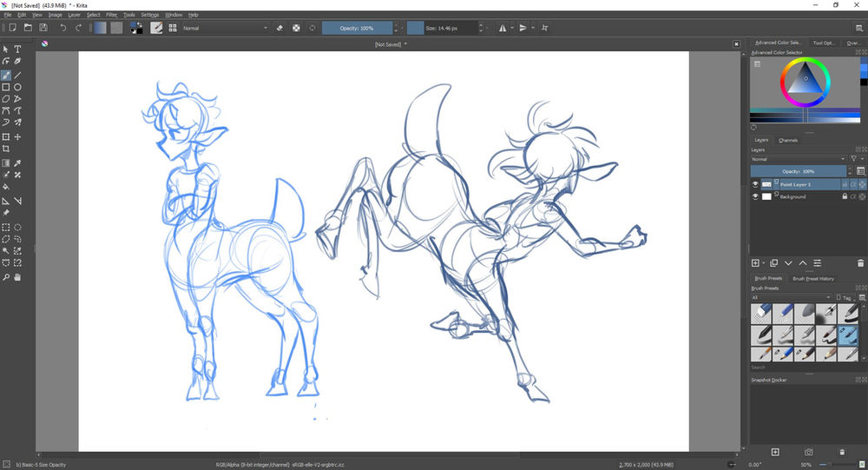The image size is (868, 470).
Task: Click the brush Opacity slider in toolbar
Action: point(357,28)
